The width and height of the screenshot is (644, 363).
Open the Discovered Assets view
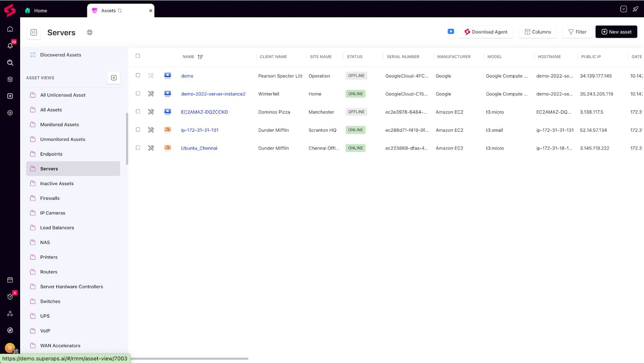[60, 55]
